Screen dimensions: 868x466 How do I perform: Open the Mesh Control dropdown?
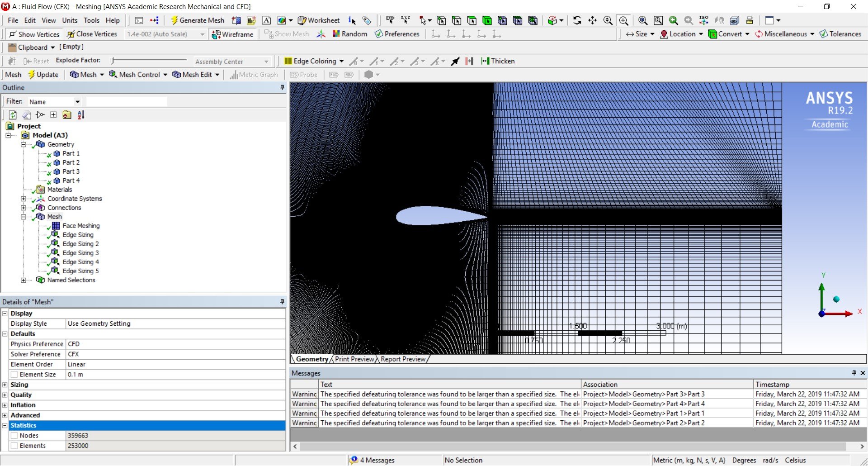coord(138,75)
